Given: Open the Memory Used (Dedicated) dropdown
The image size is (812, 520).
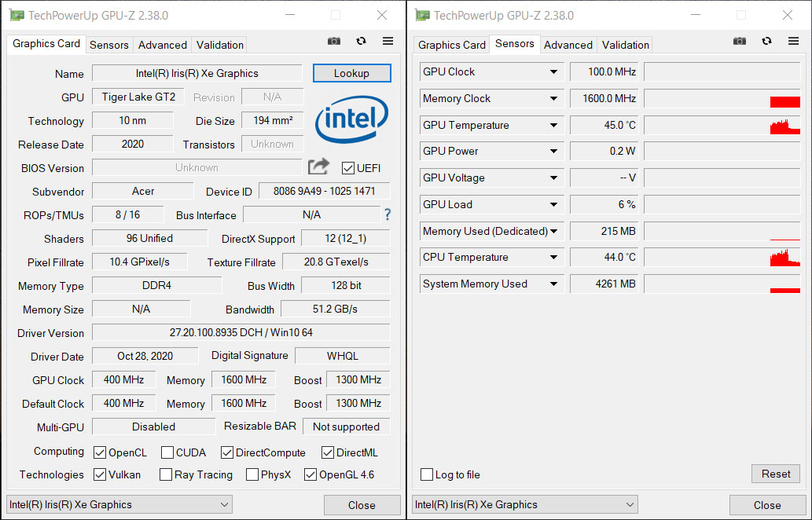Looking at the screenshot, I should click(x=553, y=231).
